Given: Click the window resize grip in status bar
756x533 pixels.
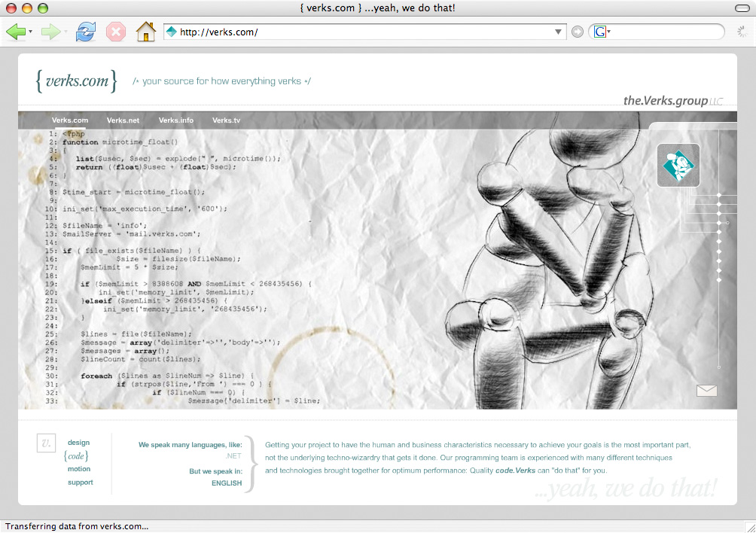Looking at the screenshot, I should (x=750, y=527).
